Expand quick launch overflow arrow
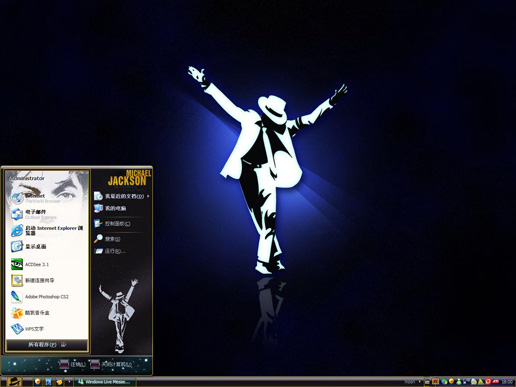This screenshot has width=516, height=387. click(69, 381)
